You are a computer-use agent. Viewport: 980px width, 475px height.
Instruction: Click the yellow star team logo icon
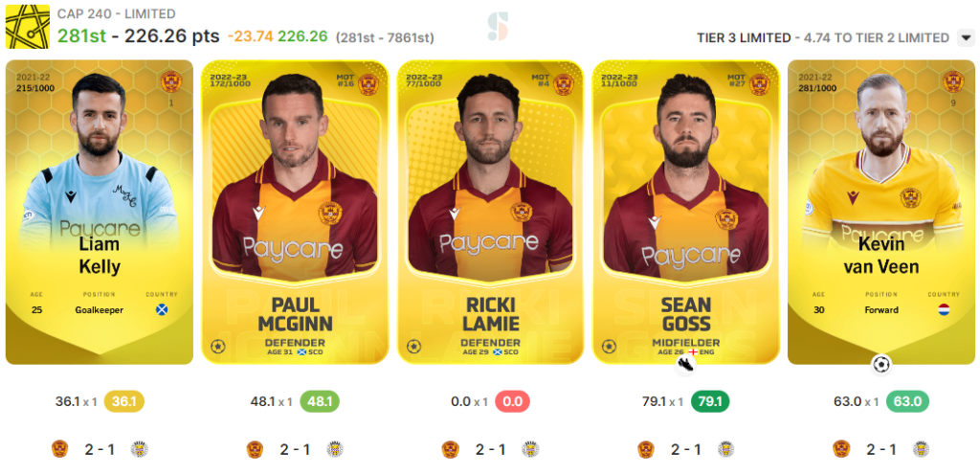28,26
